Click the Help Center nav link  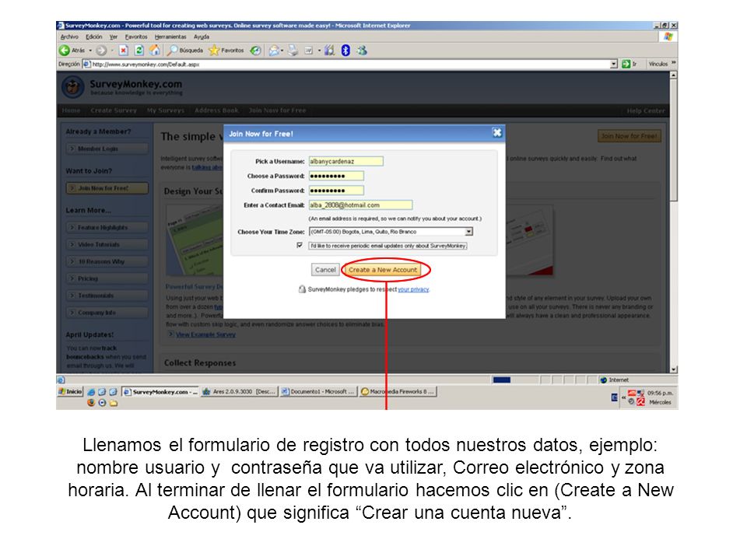coord(646,110)
